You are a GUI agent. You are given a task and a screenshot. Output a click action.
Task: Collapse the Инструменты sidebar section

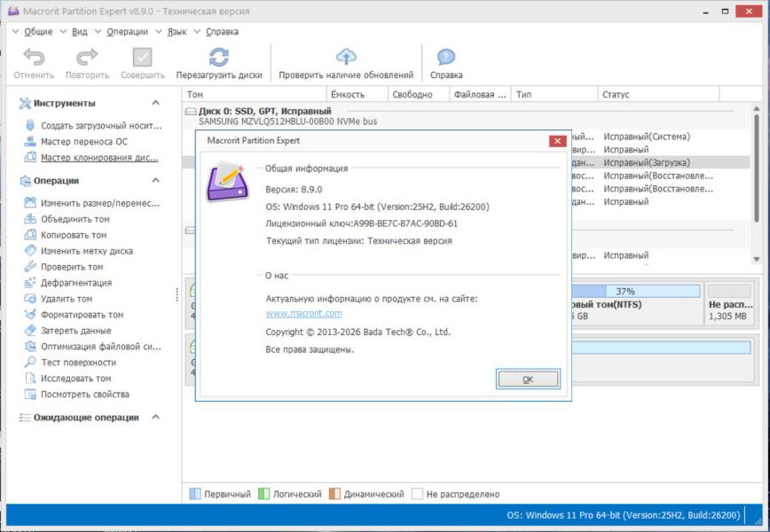(x=156, y=104)
